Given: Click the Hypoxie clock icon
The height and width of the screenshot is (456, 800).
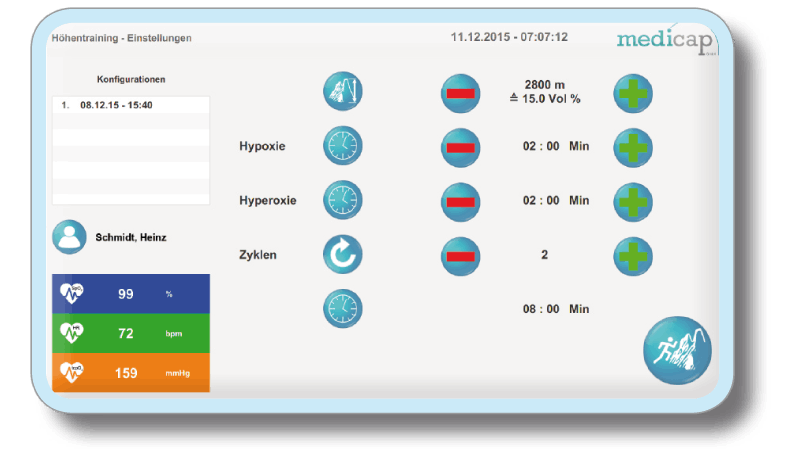Looking at the screenshot, I should (x=342, y=146).
